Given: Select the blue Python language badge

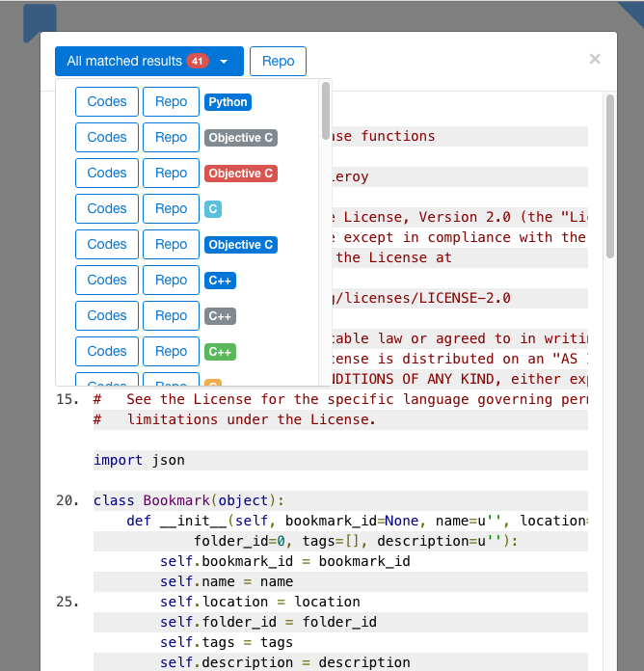Looking at the screenshot, I should [x=228, y=102].
